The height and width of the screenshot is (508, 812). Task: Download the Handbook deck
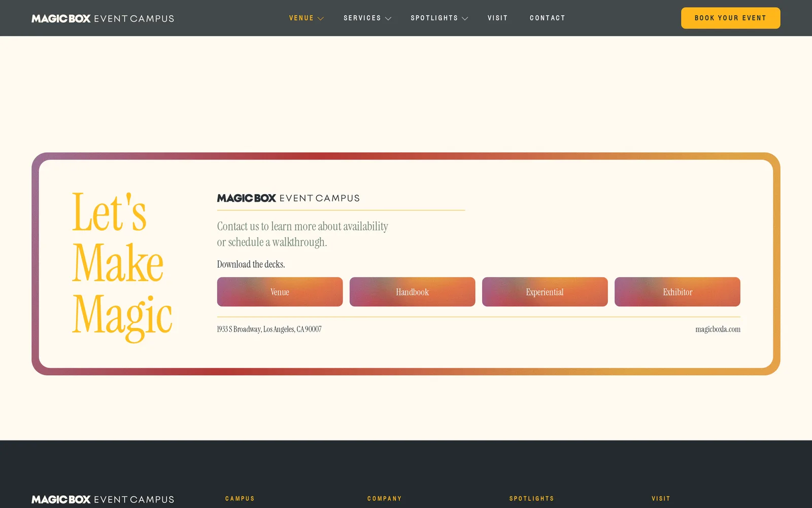pos(412,292)
